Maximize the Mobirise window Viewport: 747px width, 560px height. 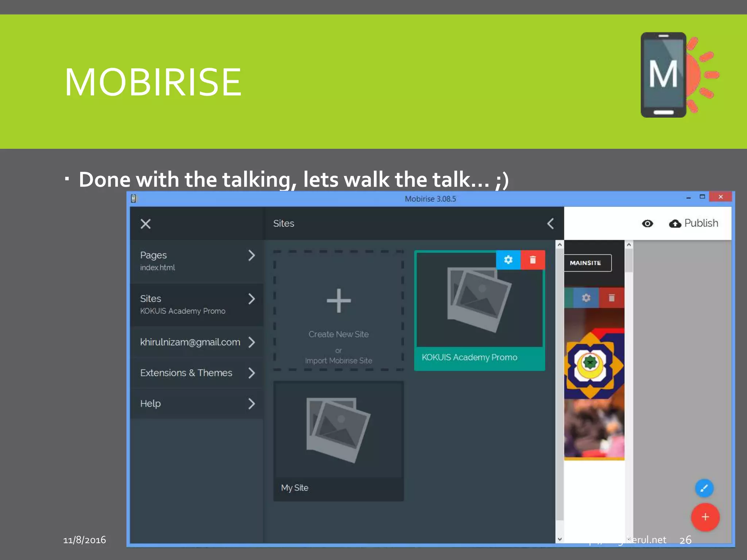(x=703, y=197)
